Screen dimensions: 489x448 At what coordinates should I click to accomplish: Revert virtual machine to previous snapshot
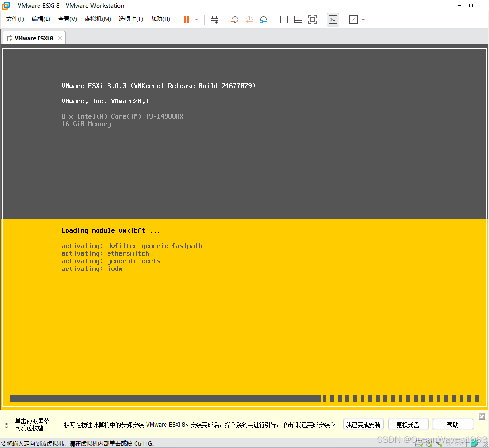(249, 20)
